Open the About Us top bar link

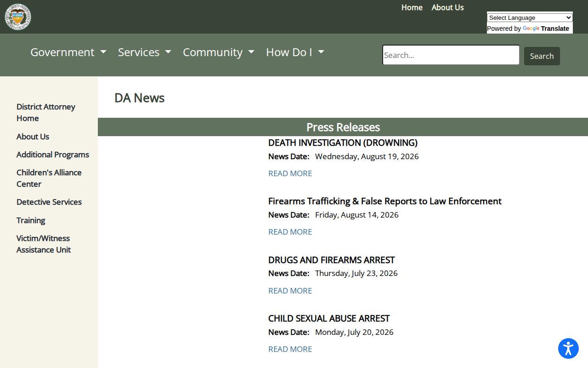click(447, 7)
